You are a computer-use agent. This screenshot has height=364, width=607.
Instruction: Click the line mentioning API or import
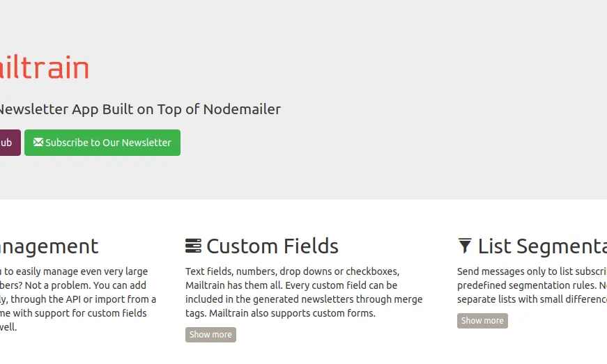tap(78, 299)
